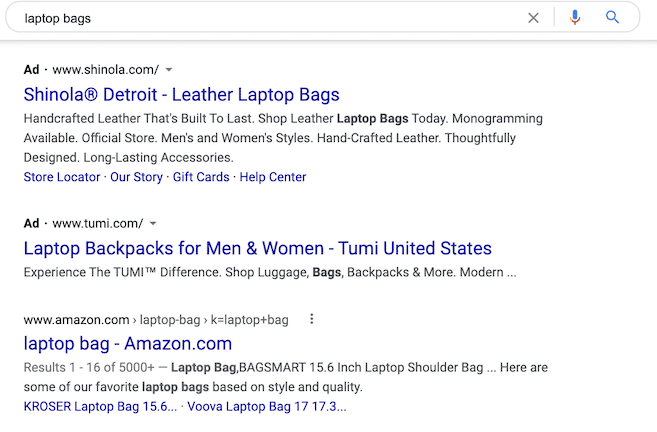Click the www.amazon.com breadcrumb URL
The height and width of the screenshot is (432, 657).
pyautogui.click(x=76, y=320)
